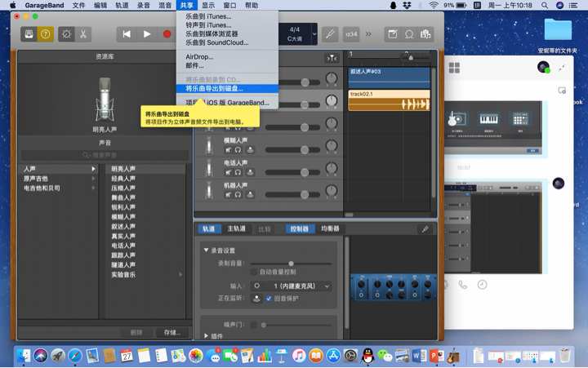Screen dimensions: 588x368
Task: Choose 将乐曲导出到磁盘… from the 共享 menu
Action: point(227,89)
